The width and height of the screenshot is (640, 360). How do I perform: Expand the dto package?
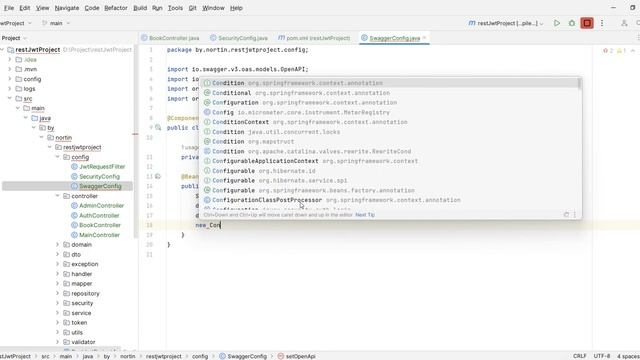[58, 254]
